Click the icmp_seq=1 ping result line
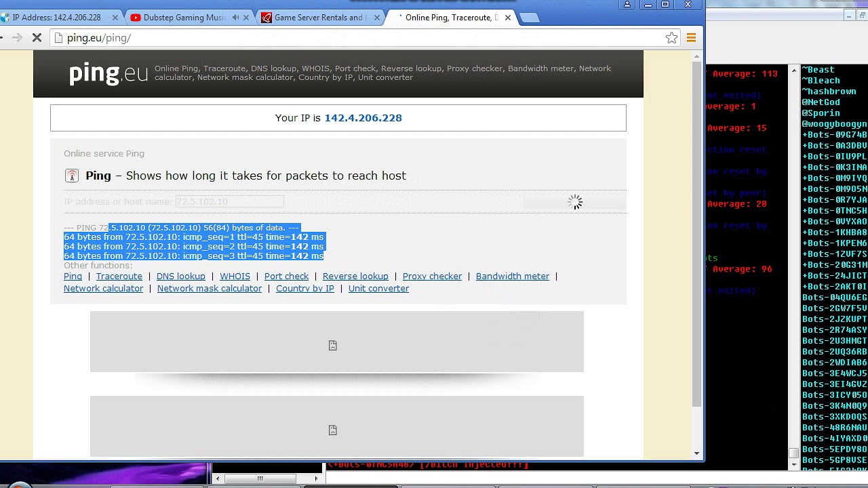This screenshot has width=868, height=488. [194, 237]
